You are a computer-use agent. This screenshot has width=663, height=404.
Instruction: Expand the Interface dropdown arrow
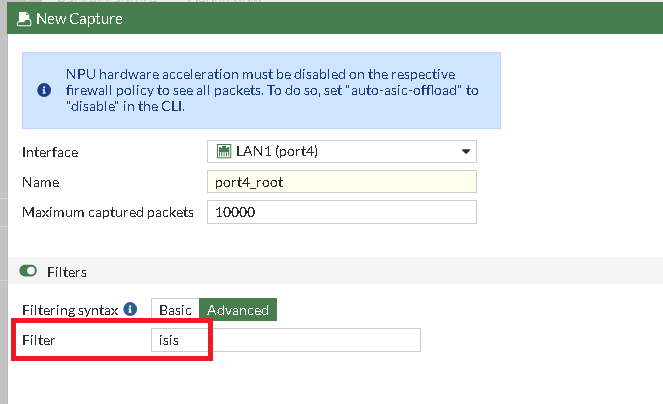465,152
